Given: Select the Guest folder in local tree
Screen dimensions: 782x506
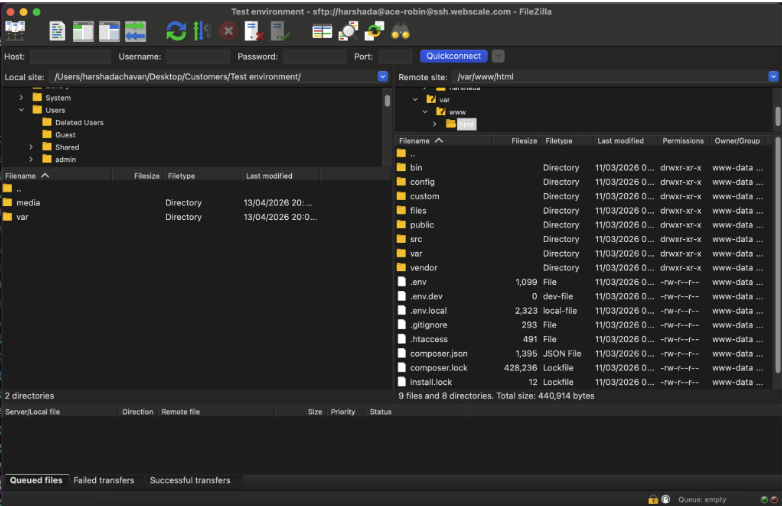Looking at the screenshot, I should pos(65,135).
